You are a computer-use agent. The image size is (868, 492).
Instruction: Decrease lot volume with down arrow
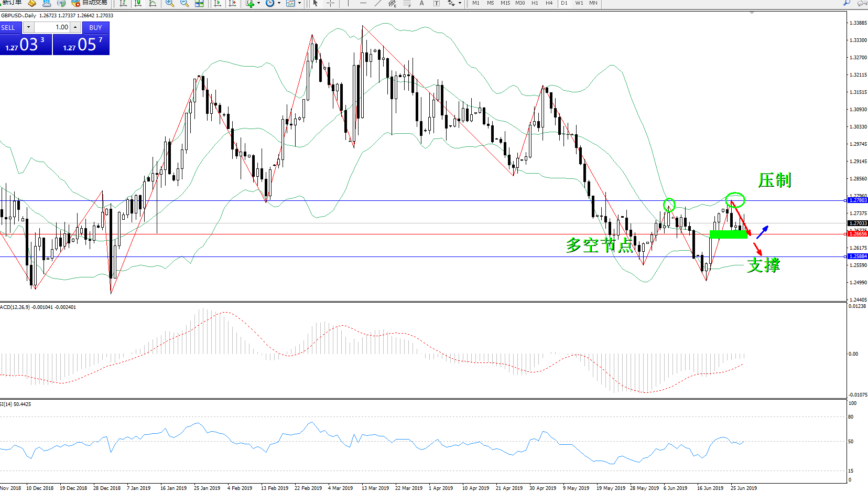(28, 27)
